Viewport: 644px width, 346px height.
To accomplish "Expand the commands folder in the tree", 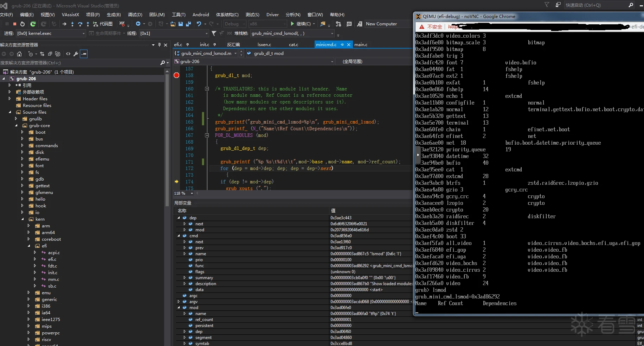I will click(22, 145).
